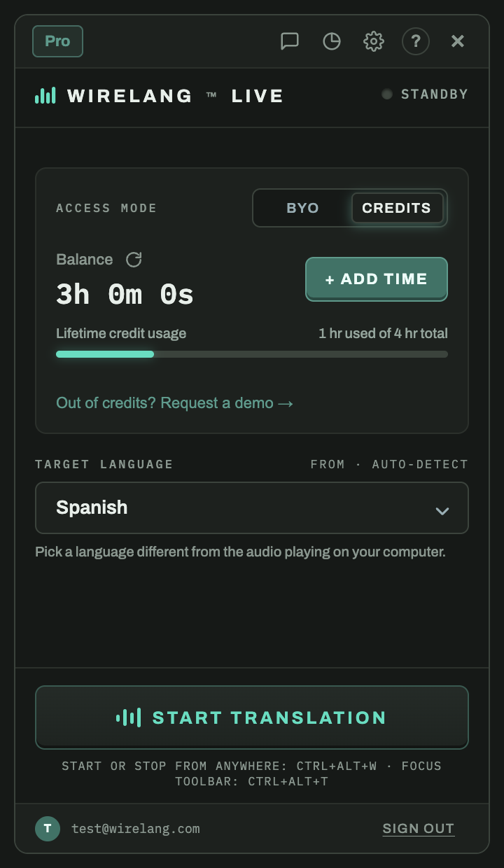Click the keyboard shortcut hint text
The image size is (504, 868).
pos(252,773)
